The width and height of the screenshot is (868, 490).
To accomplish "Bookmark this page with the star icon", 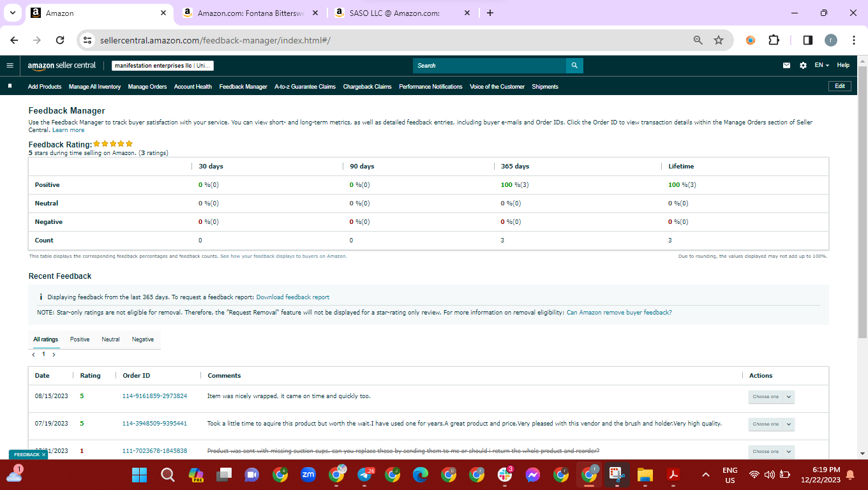I will [719, 40].
